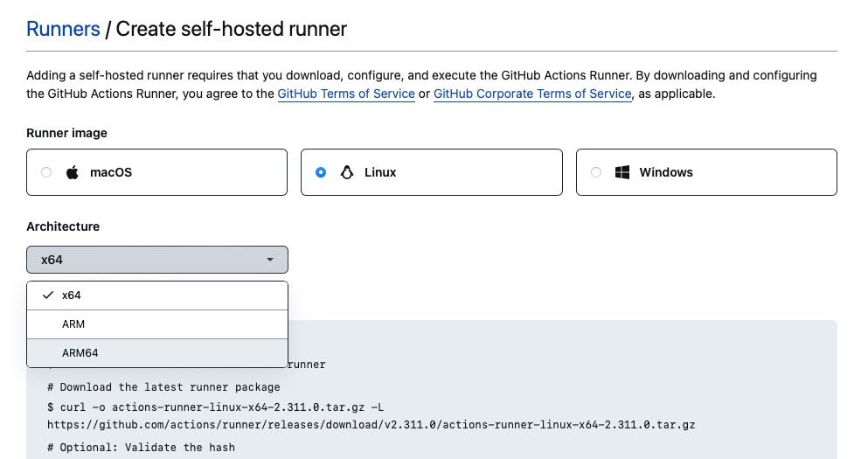Open GitHub Terms of Service link
This screenshot has height=459, width=868.
pos(346,94)
